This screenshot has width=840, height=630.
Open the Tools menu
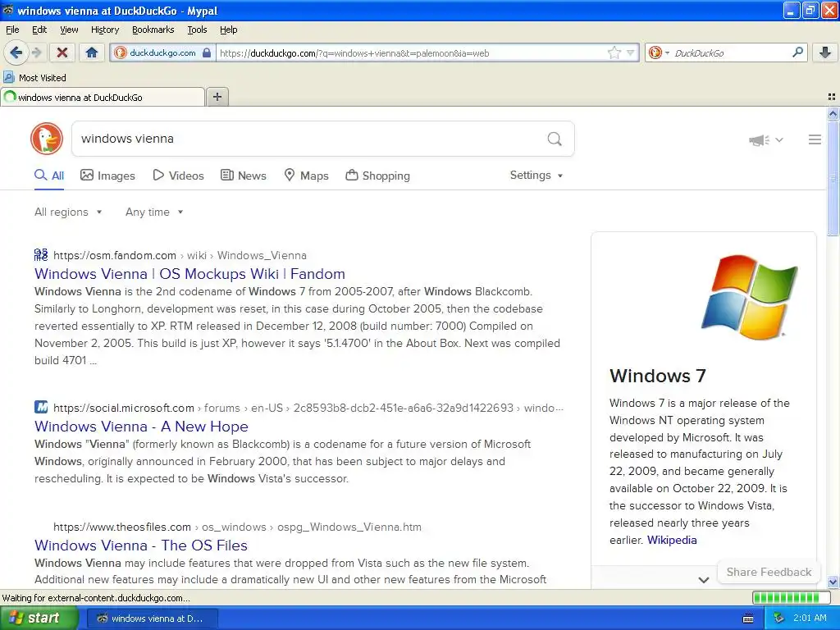(x=197, y=30)
